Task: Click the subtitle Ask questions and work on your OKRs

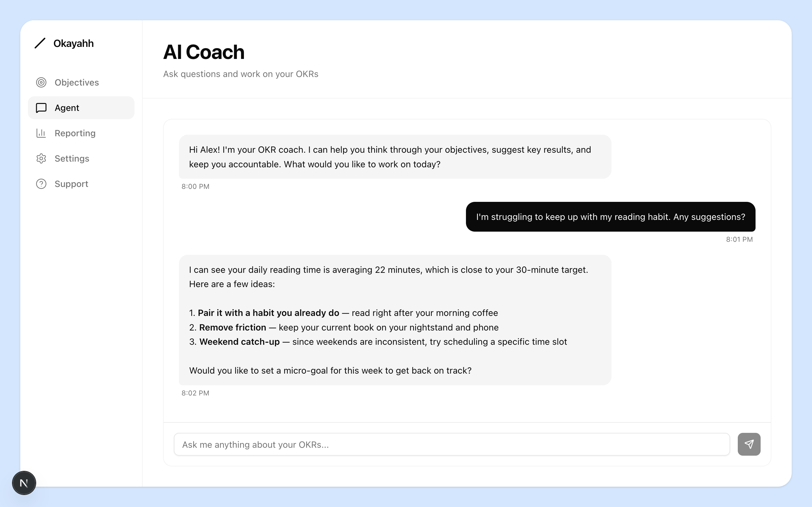Action: 240,74
